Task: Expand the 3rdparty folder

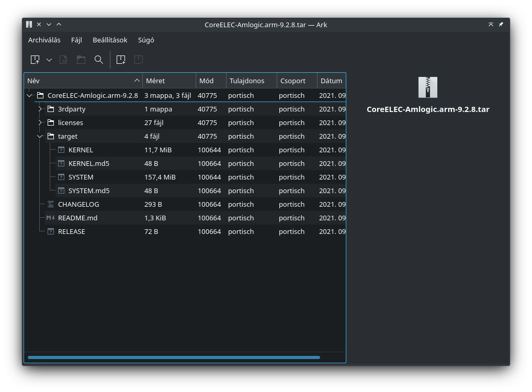Action: coord(40,109)
